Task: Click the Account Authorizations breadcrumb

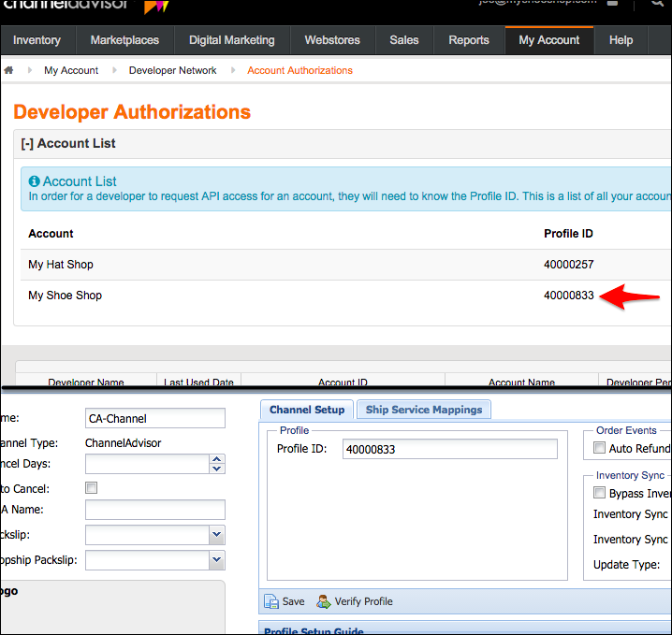Action: coord(300,70)
